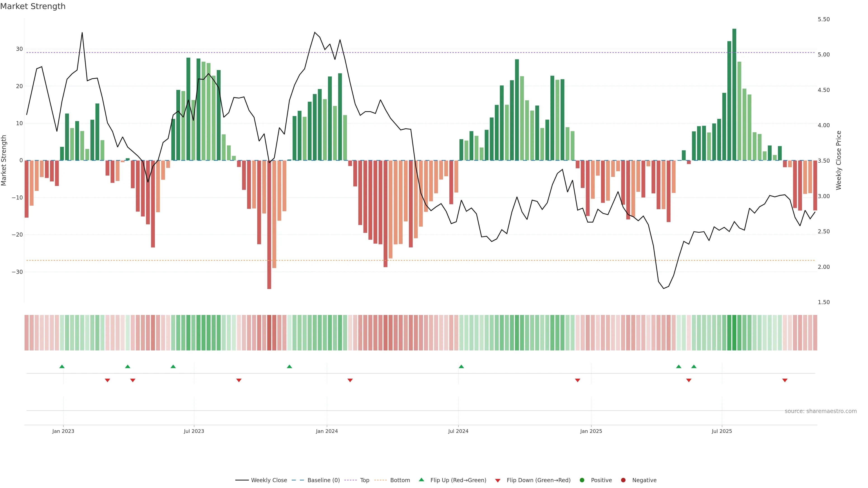Click the tallest dark green bar
Viewport: 868px width, 488px height.
734,94
